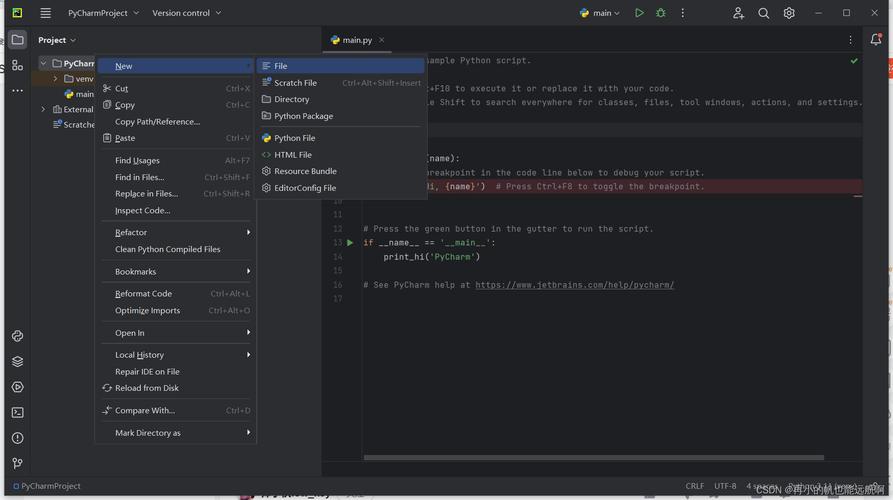Expand the Refactor submenu
Screen dimensions: 893x500
tap(177, 232)
